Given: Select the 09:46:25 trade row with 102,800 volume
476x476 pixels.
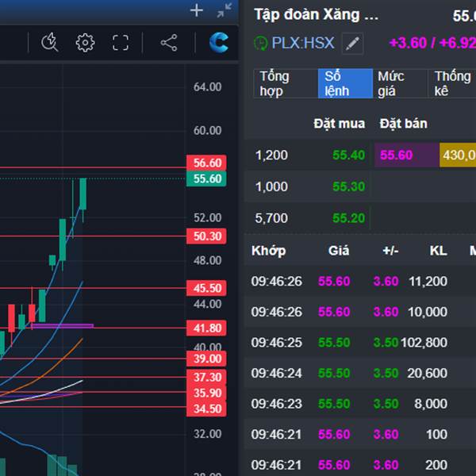Looking at the screenshot, I should click(x=357, y=343).
